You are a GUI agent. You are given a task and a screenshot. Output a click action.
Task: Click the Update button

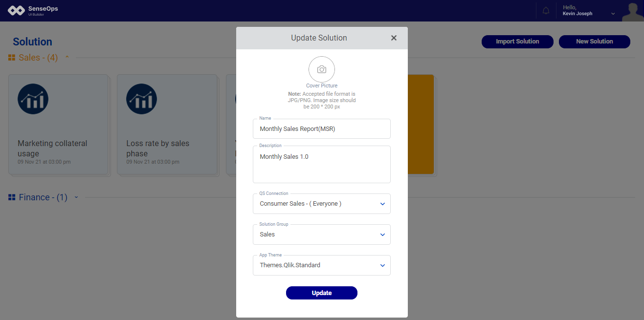(x=322, y=293)
